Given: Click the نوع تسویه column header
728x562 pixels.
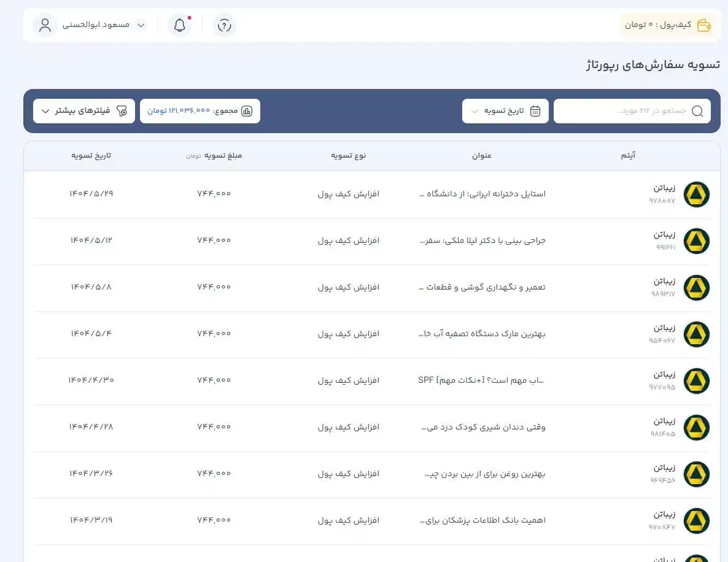Looking at the screenshot, I should pos(349,156).
